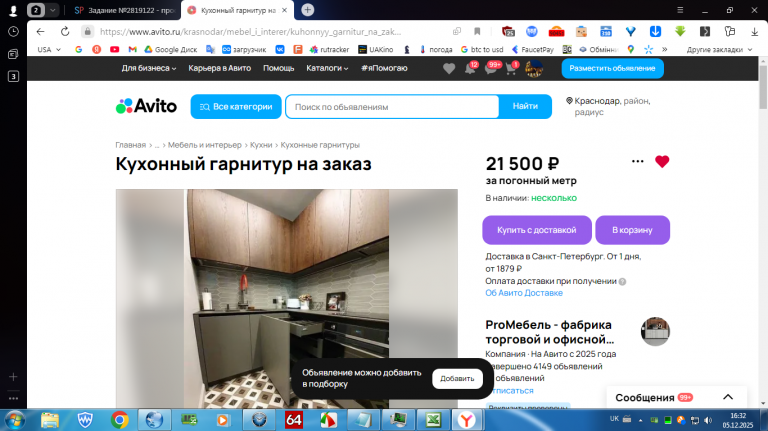Open the Gmail bookmark icon
This screenshot has width=768, height=431.
(132, 49)
